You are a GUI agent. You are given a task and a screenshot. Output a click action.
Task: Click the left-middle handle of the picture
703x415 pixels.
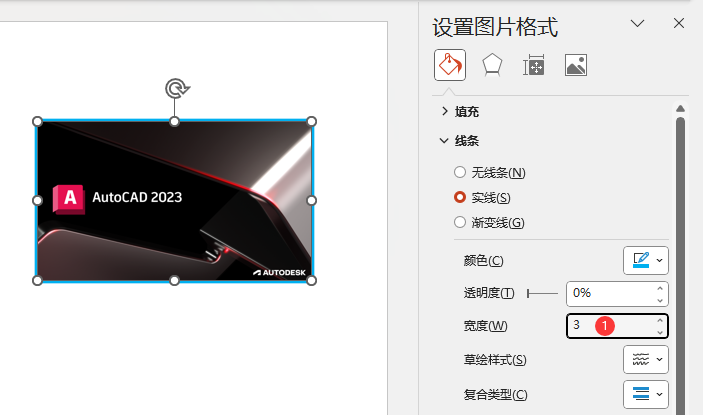coord(38,201)
